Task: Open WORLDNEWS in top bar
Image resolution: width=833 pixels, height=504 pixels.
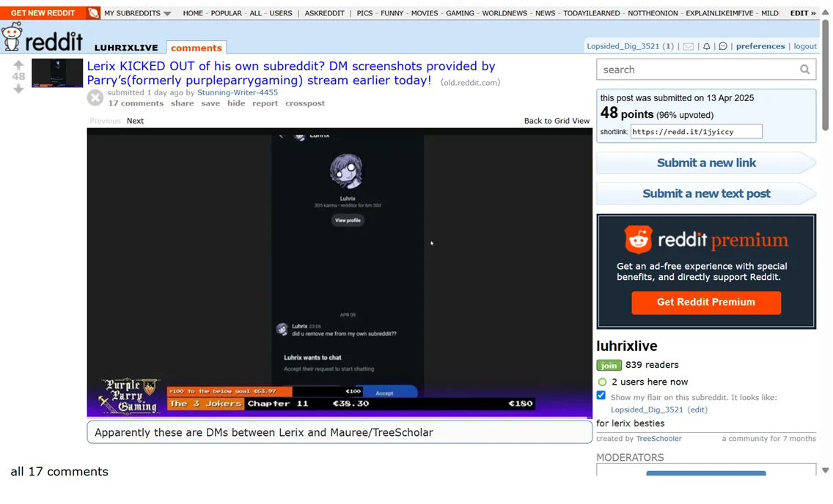Action: click(504, 13)
